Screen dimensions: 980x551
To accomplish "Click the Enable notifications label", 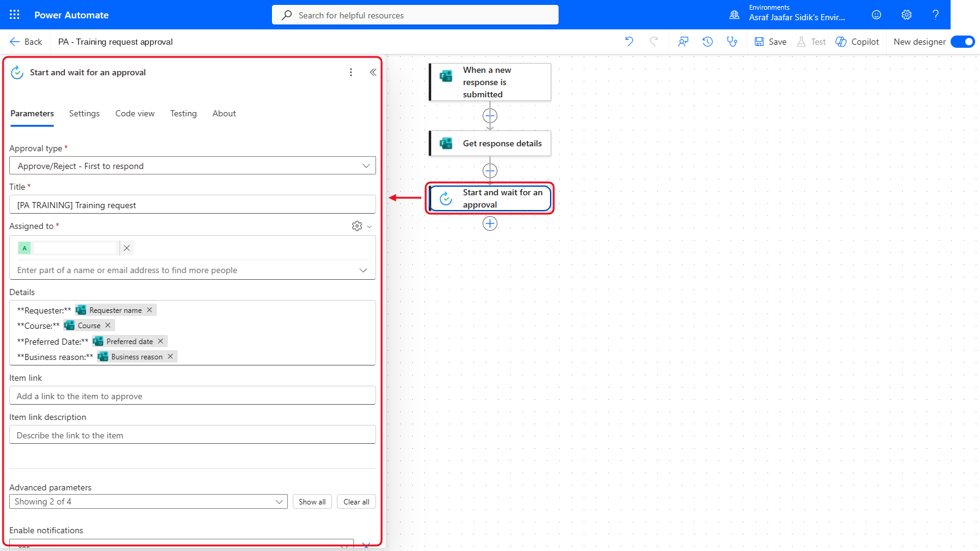I will [x=46, y=530].
